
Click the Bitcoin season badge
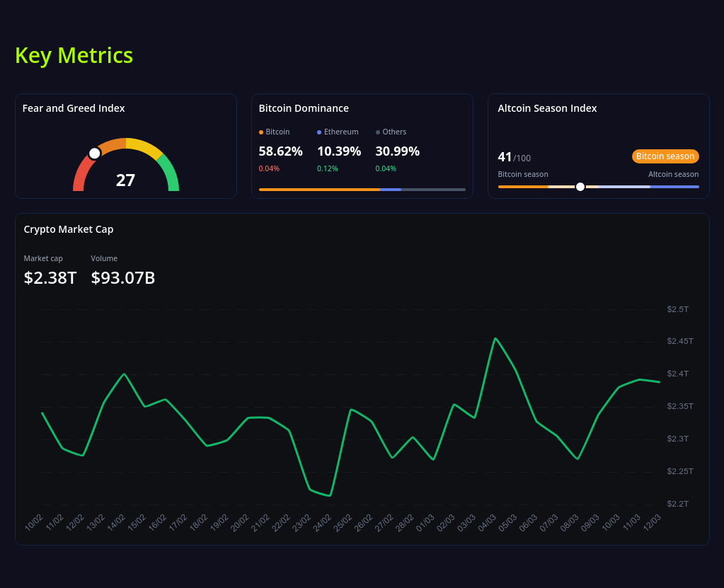(665, 156)
